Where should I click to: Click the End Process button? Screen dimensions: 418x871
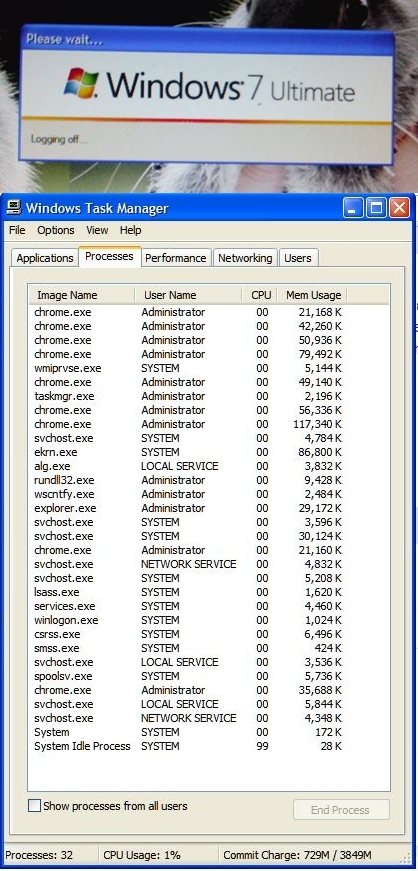[x=341, y=810]
